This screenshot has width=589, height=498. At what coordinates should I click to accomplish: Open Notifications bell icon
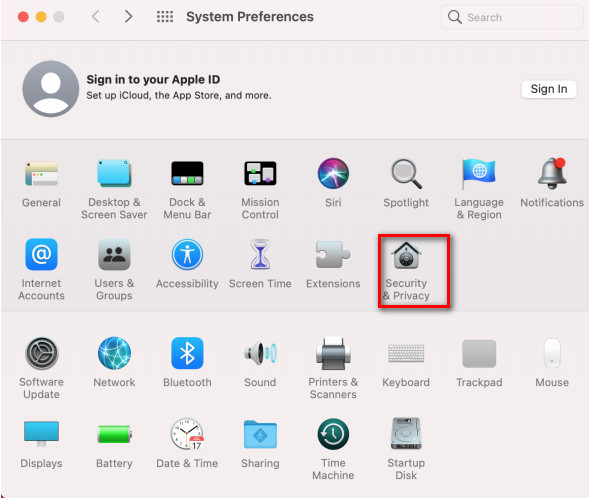point(552,174)
